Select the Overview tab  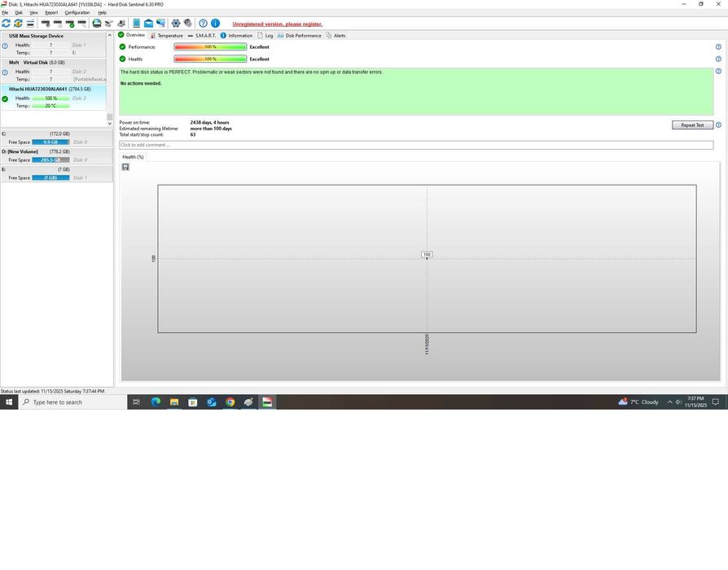point(131,35)
